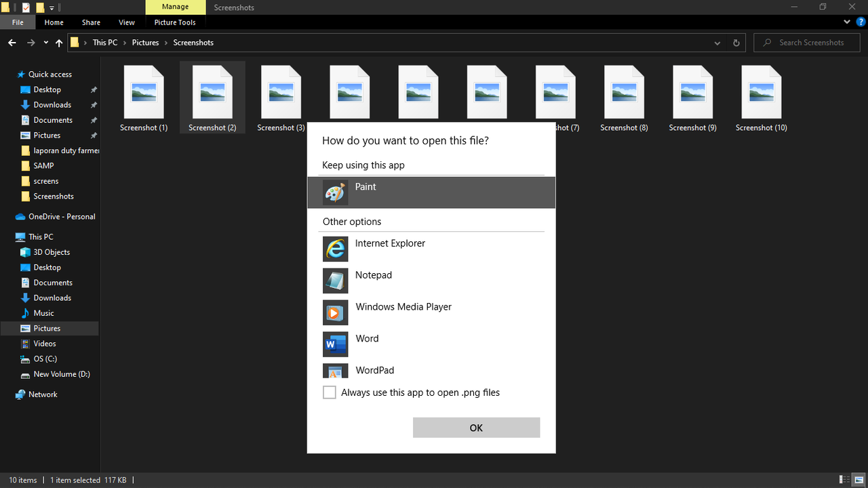Select Internet Explorer from Other options
Viewport: 868px width, 488px height.
click(431, 249)
